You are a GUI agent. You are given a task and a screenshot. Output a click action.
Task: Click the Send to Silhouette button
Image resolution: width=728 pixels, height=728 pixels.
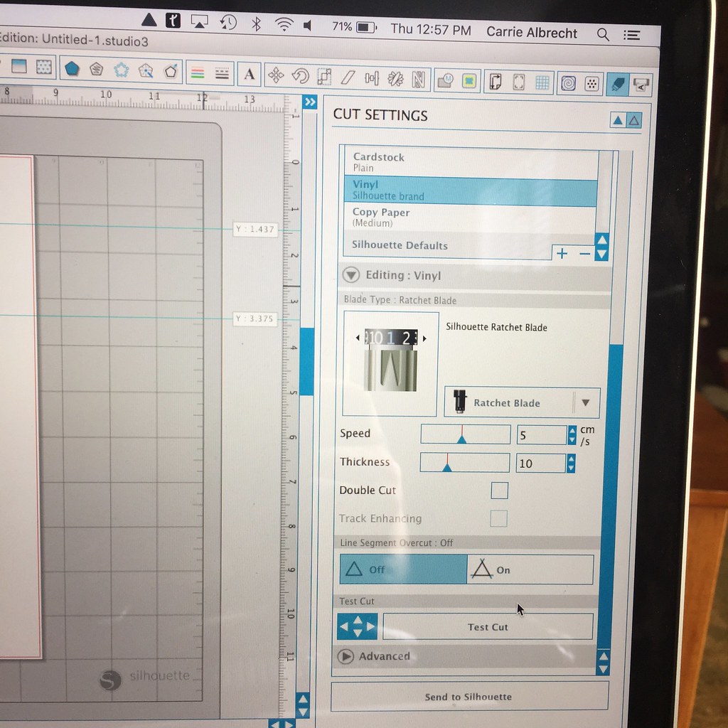[469, 697]
